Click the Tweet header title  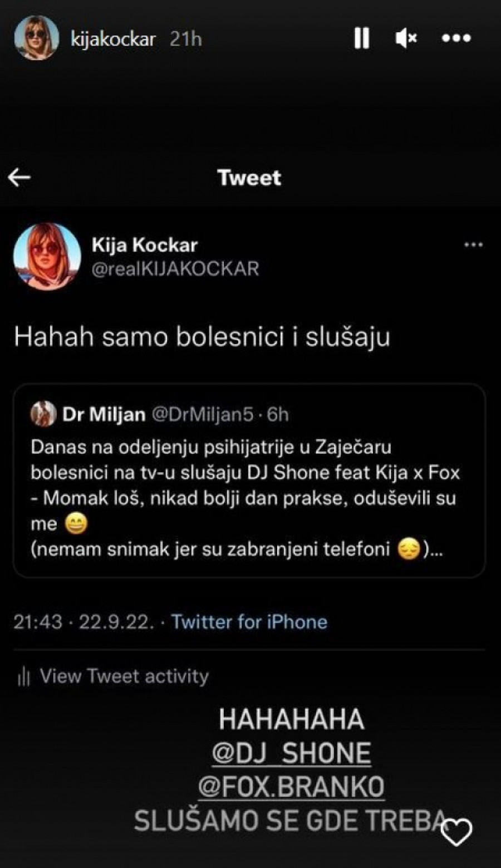pyautogui.click(x=249, y=178)
